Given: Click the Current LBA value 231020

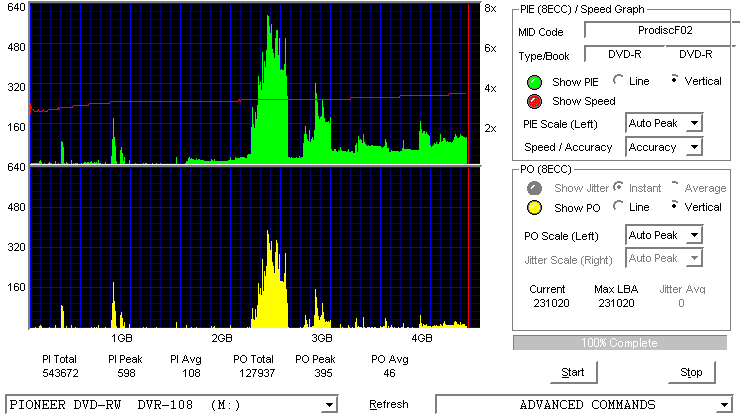Looking at the screenshot, I should tap(551, 303).
